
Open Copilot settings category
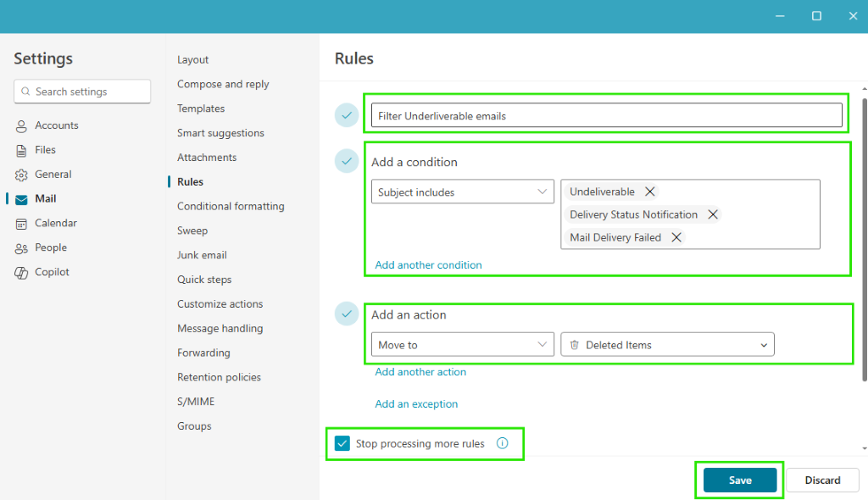pos(52,271)
